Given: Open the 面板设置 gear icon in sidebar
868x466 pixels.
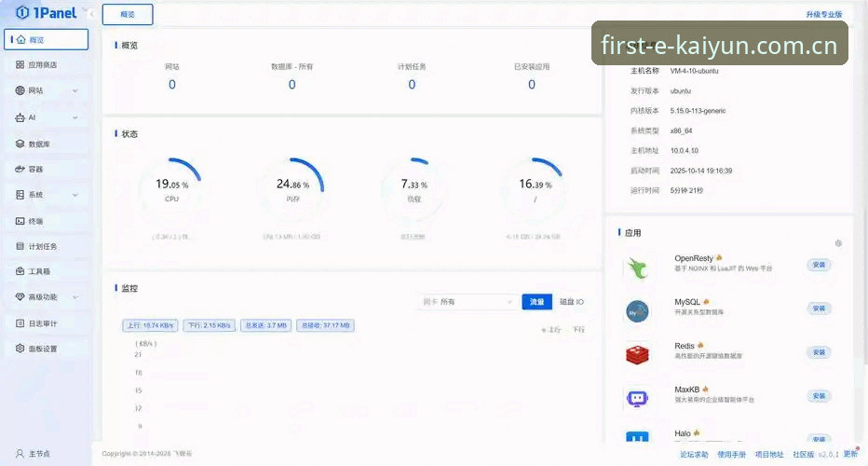Looking at the screenshot, I should tap(20, 349).
